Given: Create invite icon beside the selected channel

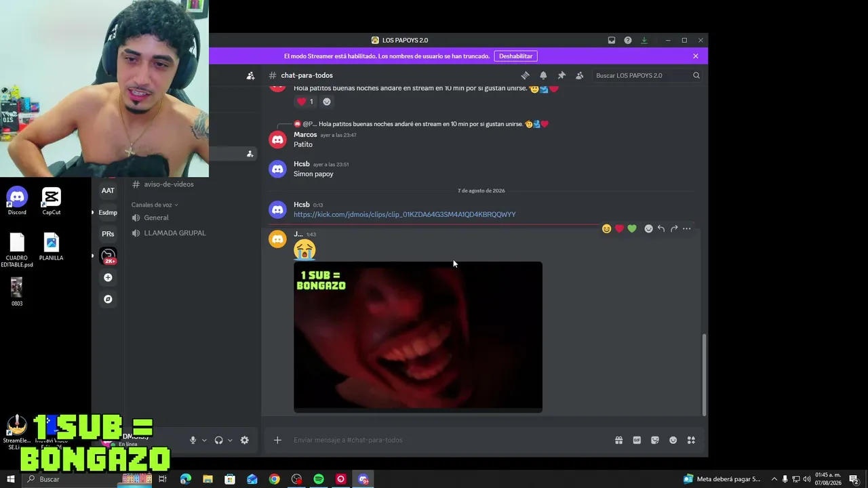Looking at the screenshot, I should 250,154.
